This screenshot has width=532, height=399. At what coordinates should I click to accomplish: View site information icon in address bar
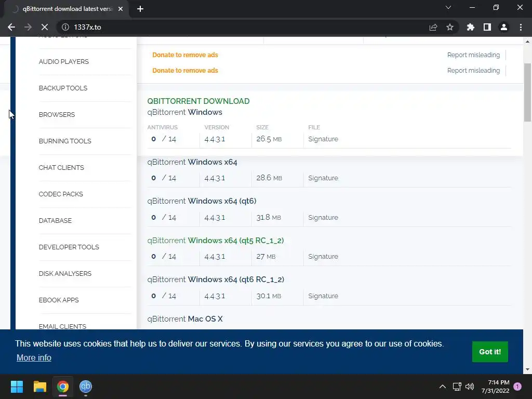[x=65, y=27]
